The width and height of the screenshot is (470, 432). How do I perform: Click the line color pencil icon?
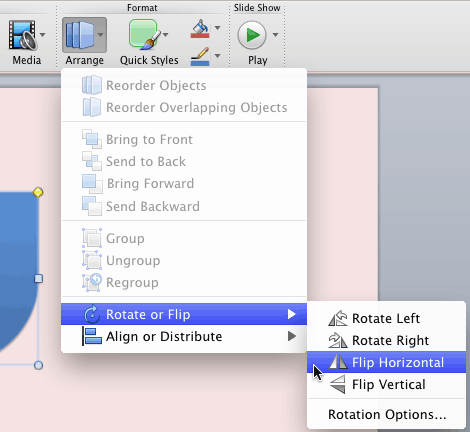point(200,56)
